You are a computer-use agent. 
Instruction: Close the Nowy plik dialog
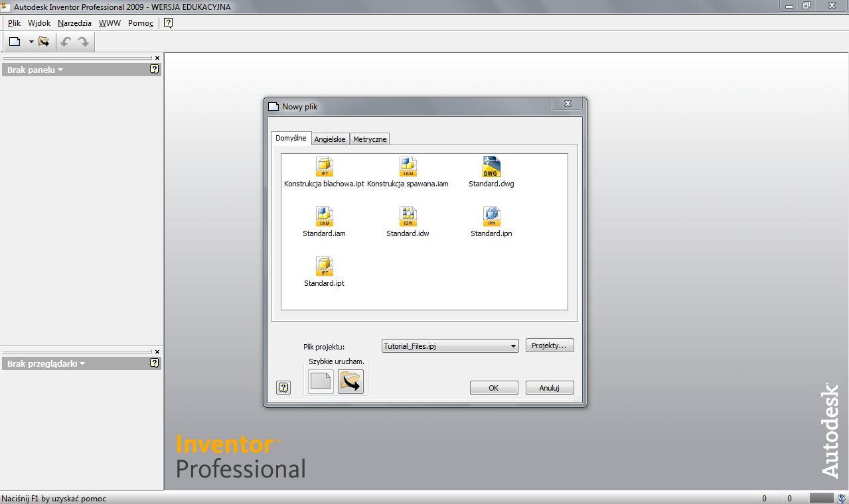tap(568, 103)
